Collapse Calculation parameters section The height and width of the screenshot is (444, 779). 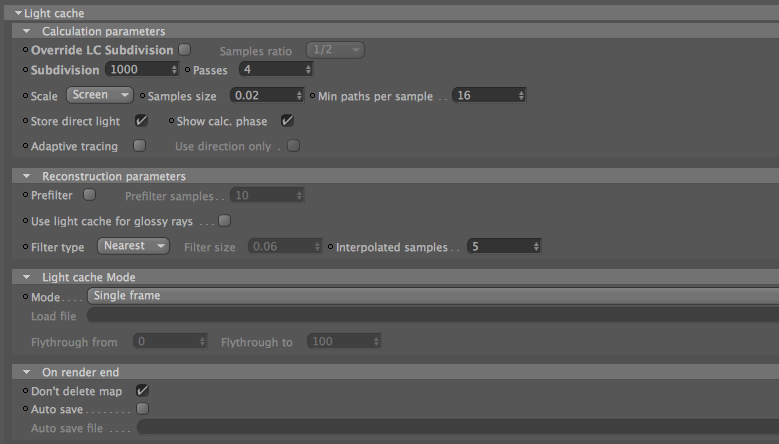(27, 31)
